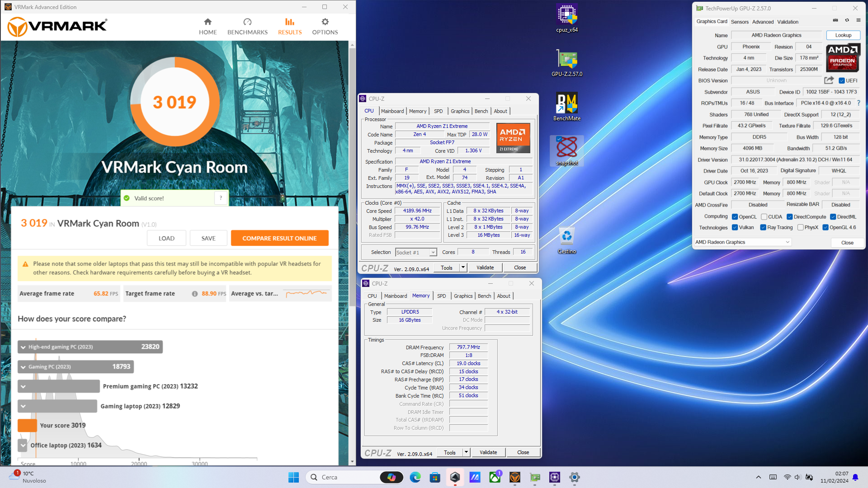Open cpuz_x64 desktop icon
The width and height of the screenshot is (868, 488).
coord(567,19)
